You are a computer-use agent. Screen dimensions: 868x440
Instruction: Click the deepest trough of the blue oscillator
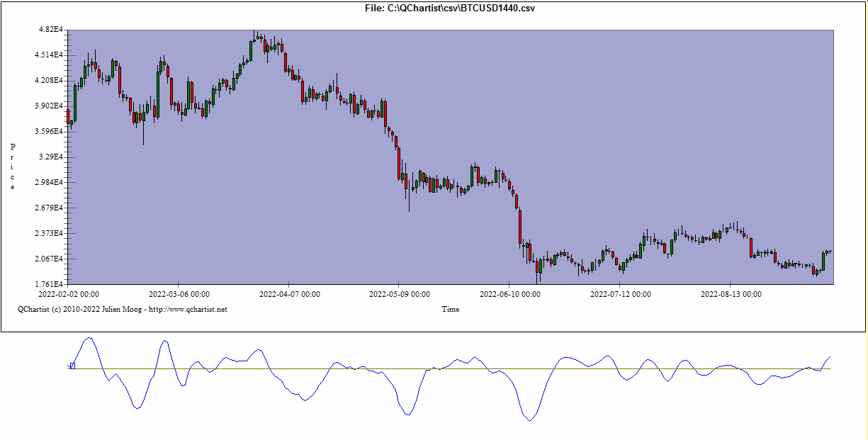click(x=529, y=421)
